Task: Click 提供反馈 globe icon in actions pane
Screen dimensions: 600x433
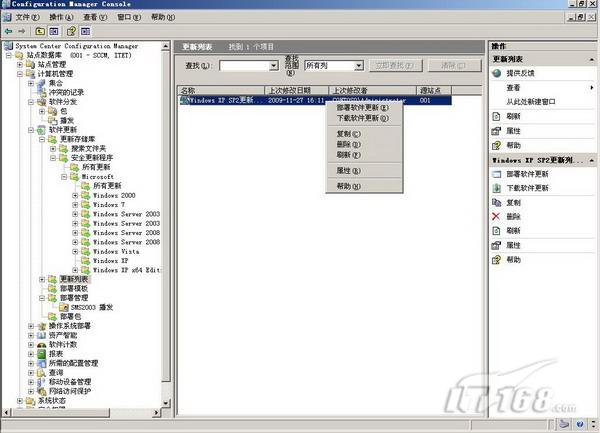Action: click(497, 73)
